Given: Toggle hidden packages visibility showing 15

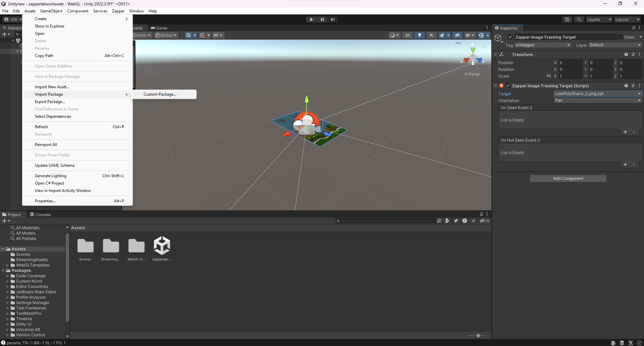Looking at the screenshot, I should [x=485, y=221].
